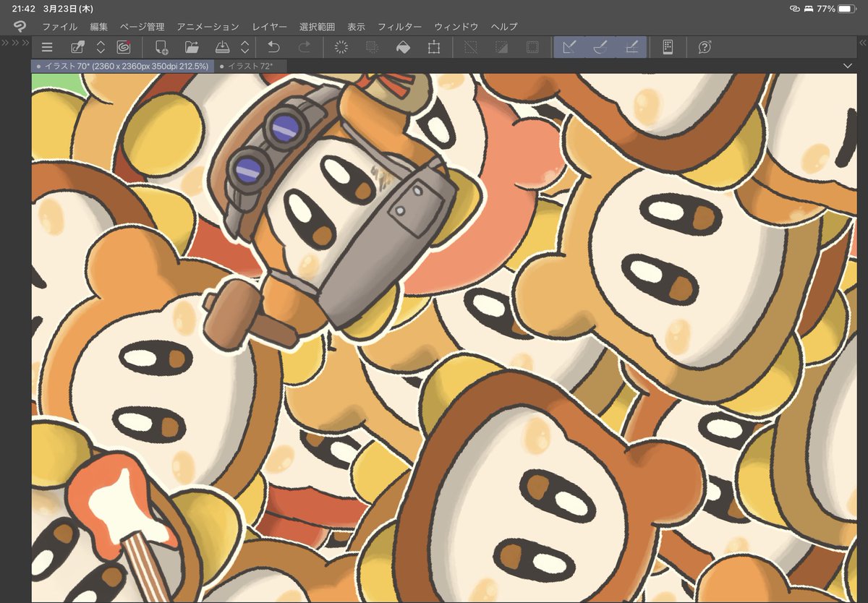
Task: Open the フィルター menu
Action: [x=399, y=27]
